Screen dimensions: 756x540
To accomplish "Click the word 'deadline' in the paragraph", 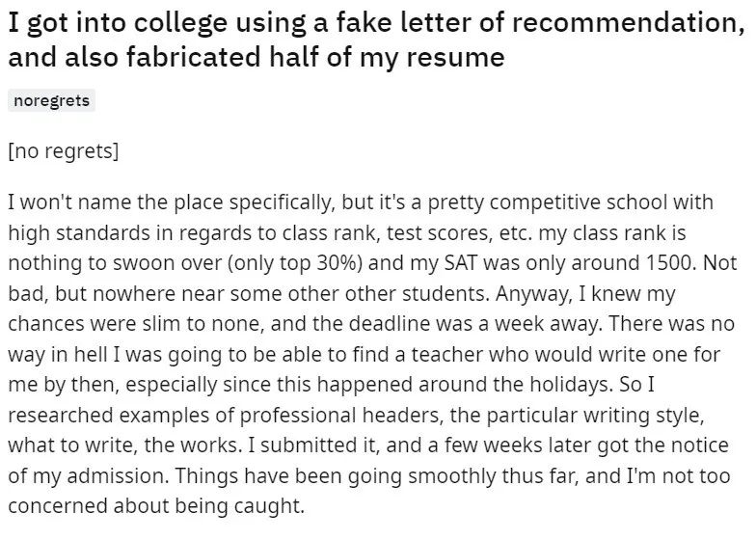I will coord(390,324).
